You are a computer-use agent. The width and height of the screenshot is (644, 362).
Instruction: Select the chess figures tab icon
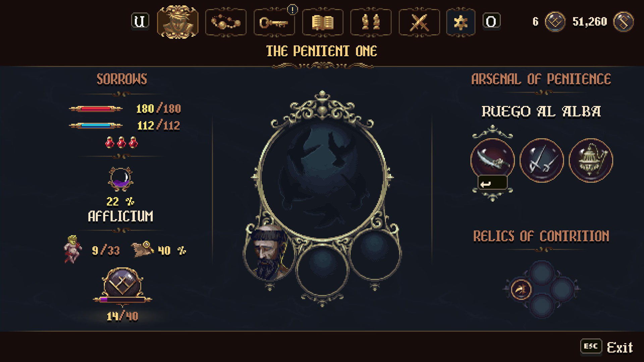pos(371,22)
